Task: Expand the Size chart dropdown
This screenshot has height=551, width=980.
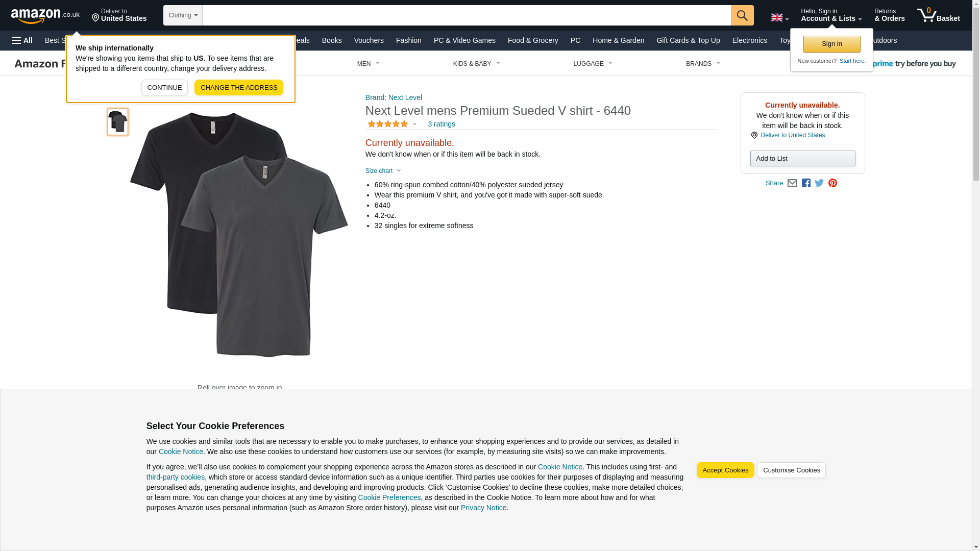Action: [x=383, y=171]
